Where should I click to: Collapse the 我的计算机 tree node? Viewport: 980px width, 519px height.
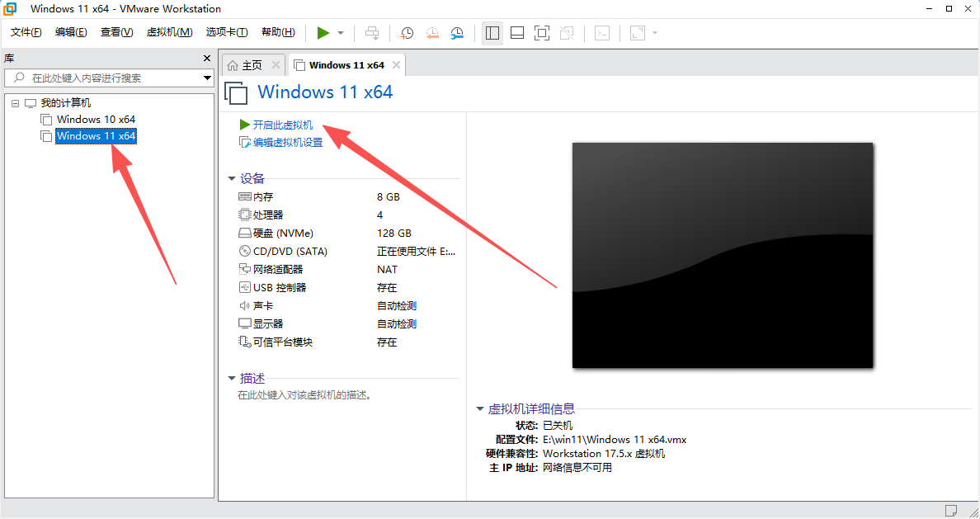[x=16, y=103]
